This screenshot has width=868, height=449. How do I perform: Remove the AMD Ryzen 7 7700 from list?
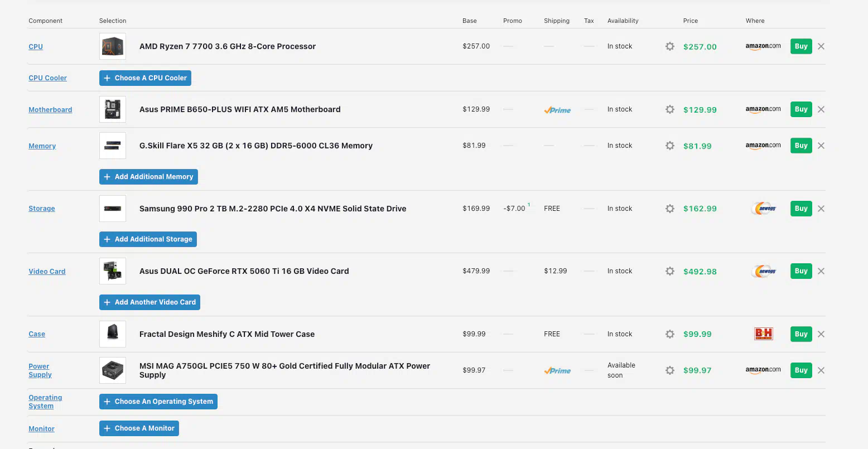(x=821, y=46)
